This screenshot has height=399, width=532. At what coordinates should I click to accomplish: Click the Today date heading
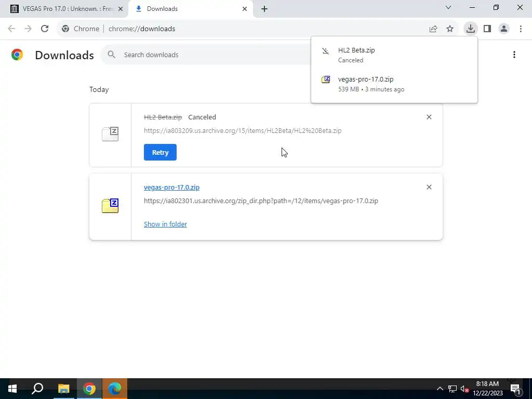pyautogui.click(x=99, y=89)
